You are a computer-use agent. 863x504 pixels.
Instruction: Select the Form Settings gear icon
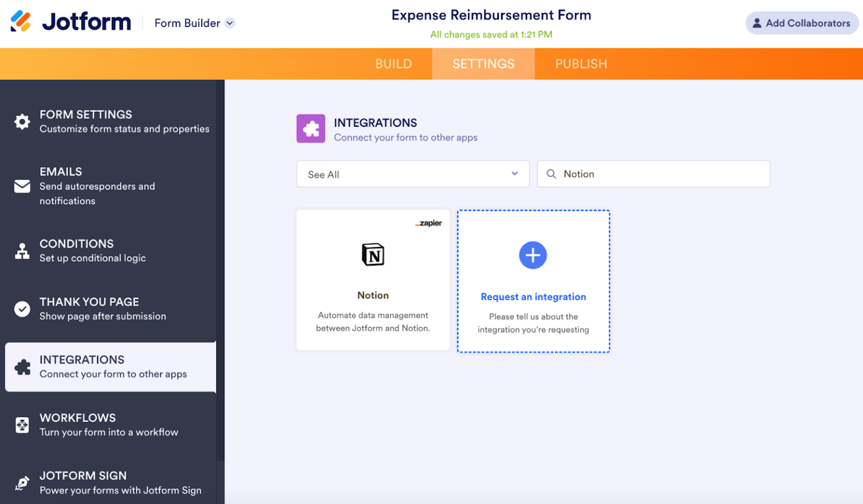(x=22, y=121)
